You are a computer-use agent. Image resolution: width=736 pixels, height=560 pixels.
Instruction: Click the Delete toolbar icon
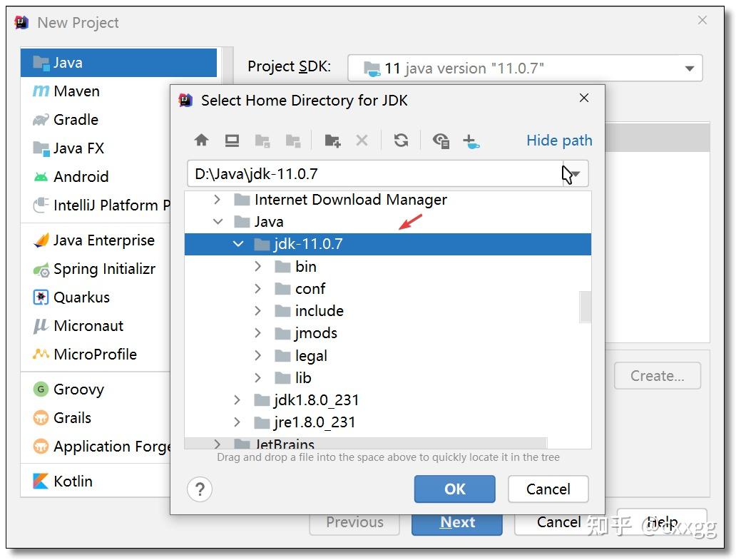click(362, 141)
